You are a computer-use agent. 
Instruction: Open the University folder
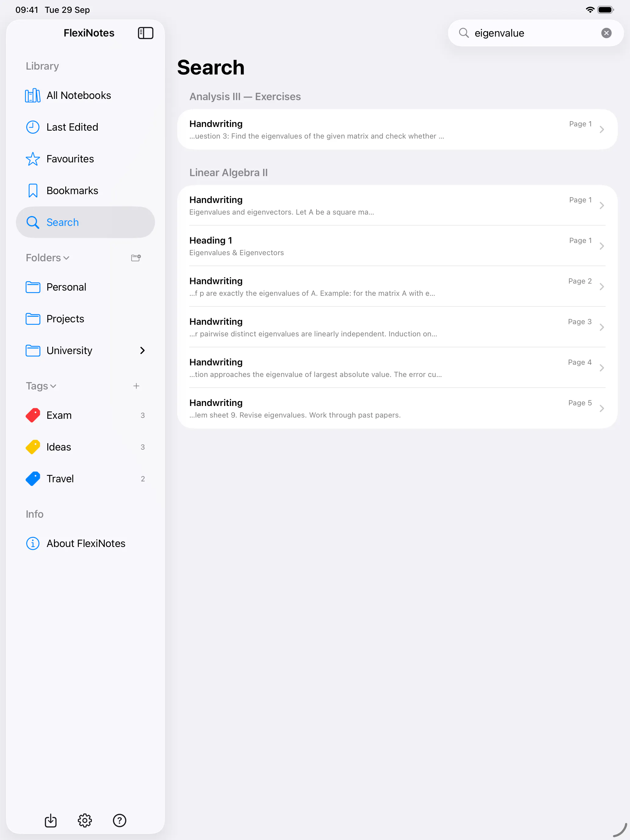[x=85, y=350]
